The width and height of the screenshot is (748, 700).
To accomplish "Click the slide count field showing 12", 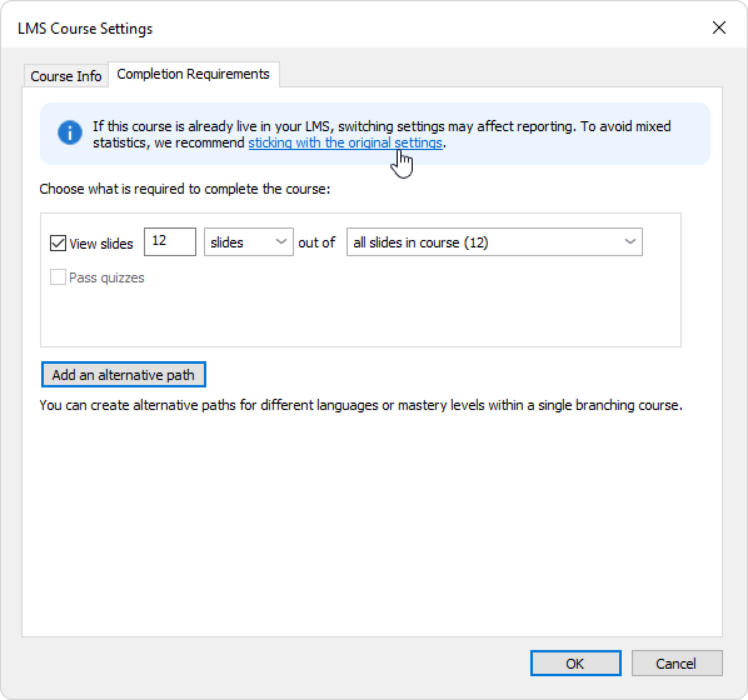I will pyautogui.click(x=170, y=242).
